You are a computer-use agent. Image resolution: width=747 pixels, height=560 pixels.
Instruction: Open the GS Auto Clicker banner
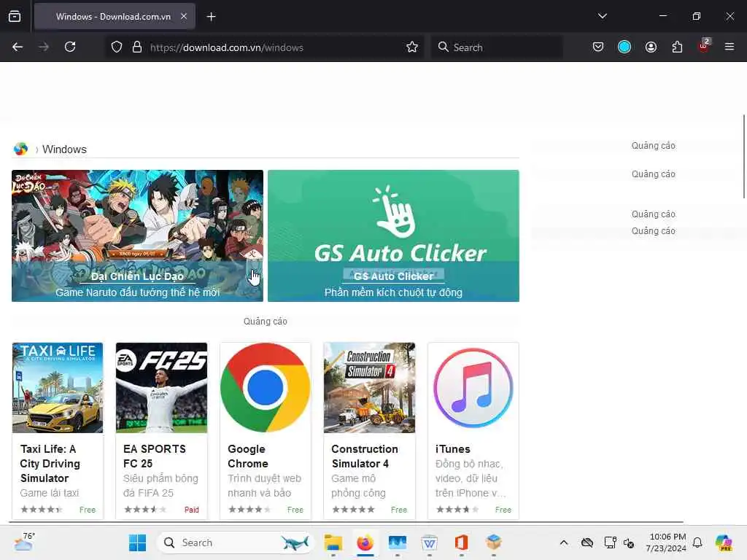[393, 236]
